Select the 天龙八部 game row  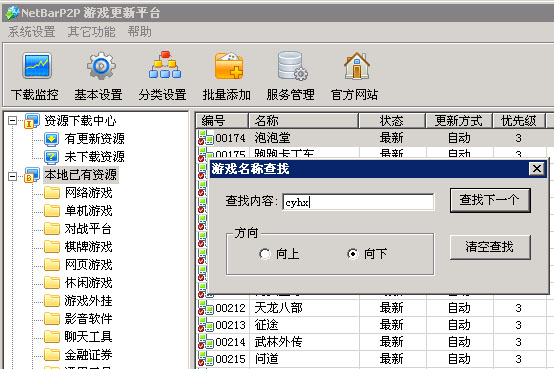(x=375, y=308)
